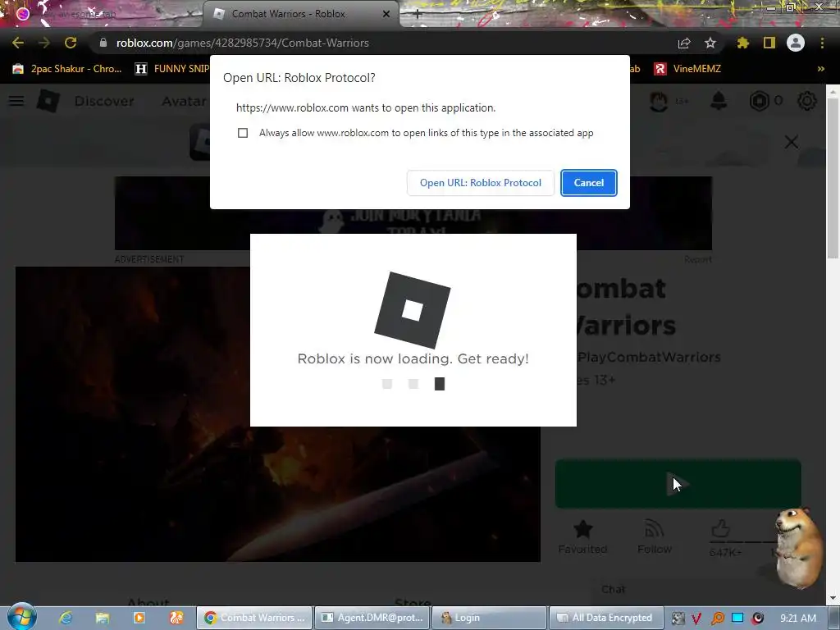Open Chrome three-dot menu

[x=822, y=43]
